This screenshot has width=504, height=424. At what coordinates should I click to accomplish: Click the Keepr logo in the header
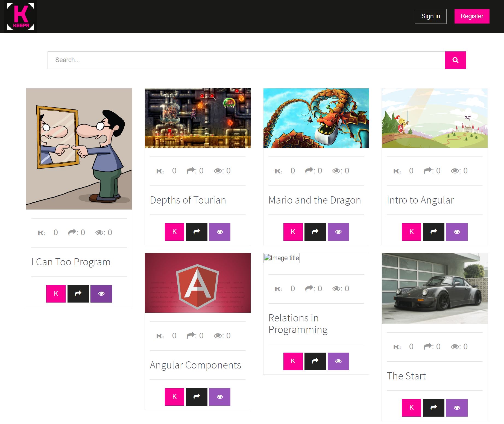click(20, 16)
